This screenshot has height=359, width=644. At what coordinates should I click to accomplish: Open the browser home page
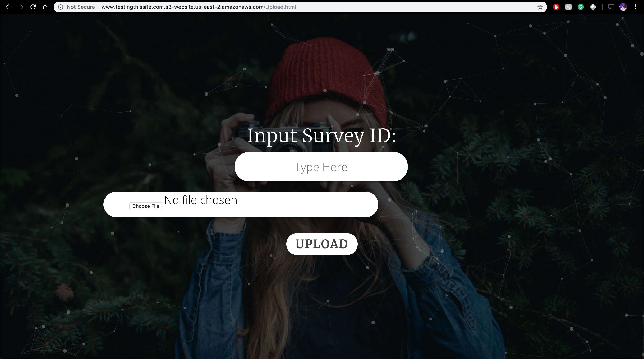[45, 7]
